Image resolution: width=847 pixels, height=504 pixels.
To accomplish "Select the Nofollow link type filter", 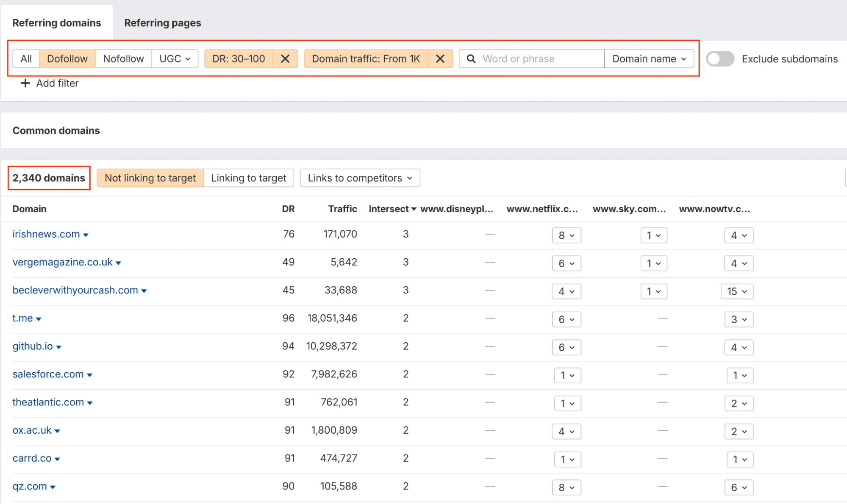I will (x=123, y=59).
